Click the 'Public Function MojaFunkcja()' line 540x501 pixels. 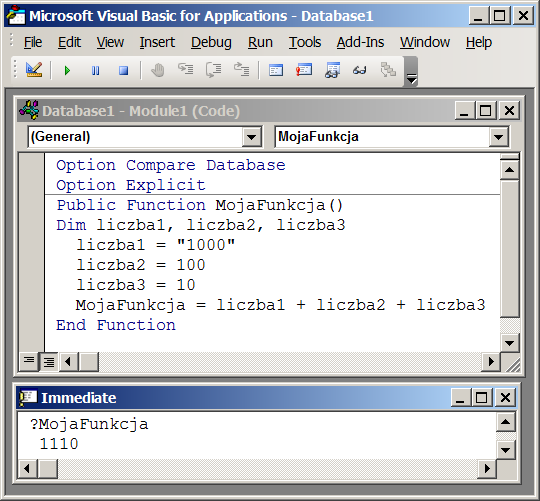(200, 206)
